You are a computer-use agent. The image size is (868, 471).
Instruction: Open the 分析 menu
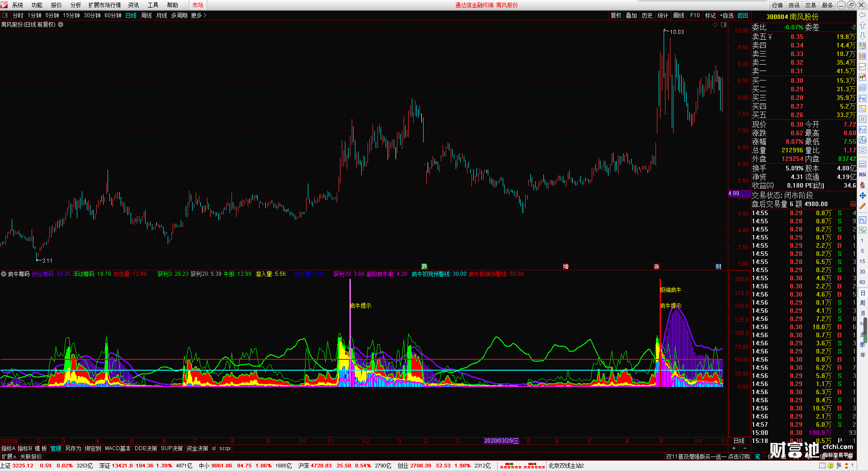coord(75,5)
